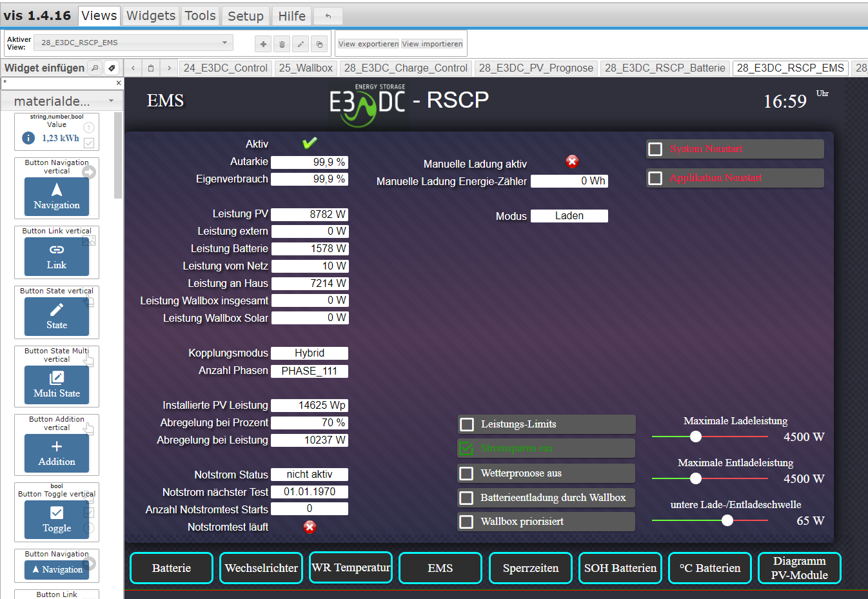The height and width of the screenshot is (599, 868).
Task: Clear the widget filter with x icon
Action: coord(119,83)
